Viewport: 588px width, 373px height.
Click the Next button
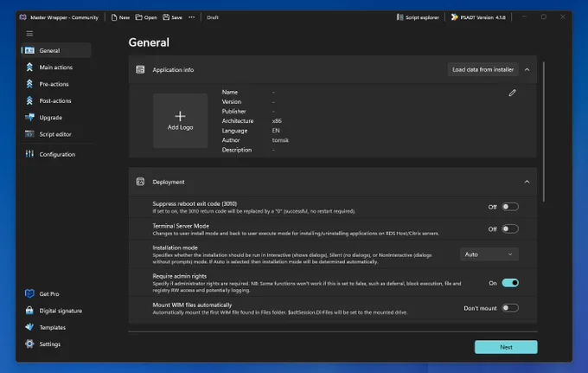[506, 347]
